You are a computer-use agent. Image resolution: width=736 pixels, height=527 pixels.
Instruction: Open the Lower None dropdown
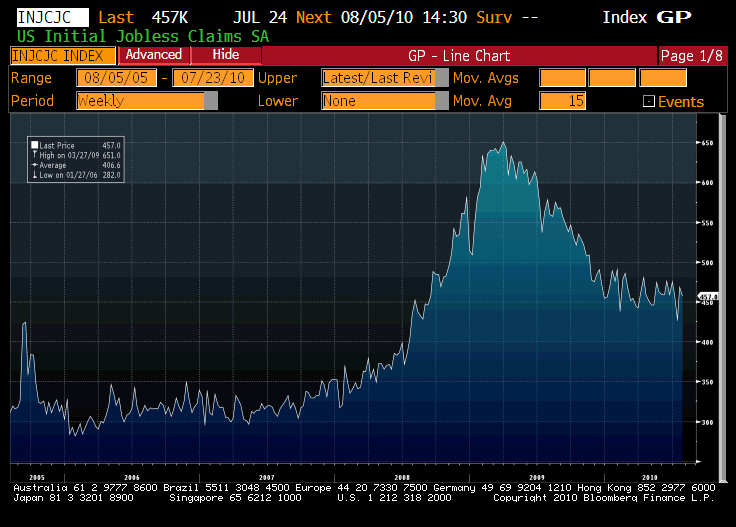384,101
